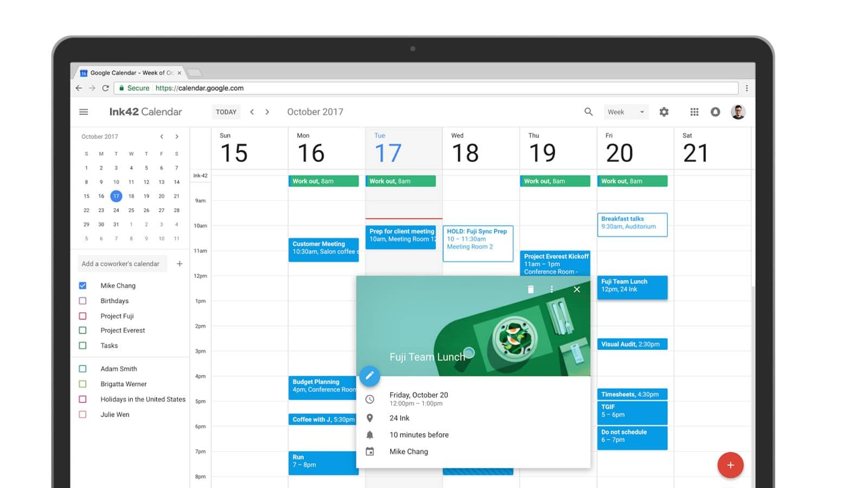868x488 pixels.
Task: Open the main hamburger menu
Action: 84,112
